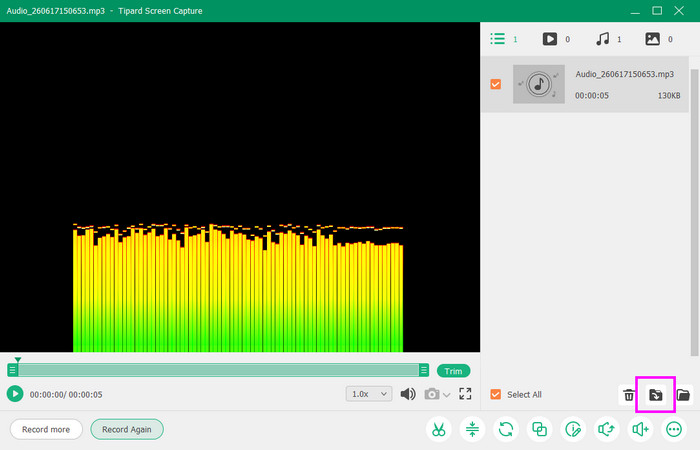Screen dimensions: 700x450
Task: Click the 00:00:00/ 00:00:05 playback time readout
Action: pos(66,395)
